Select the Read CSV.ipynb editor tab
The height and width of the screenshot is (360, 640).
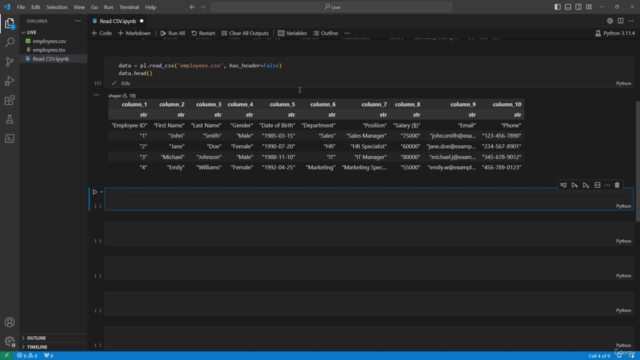(x=118, y=21)
